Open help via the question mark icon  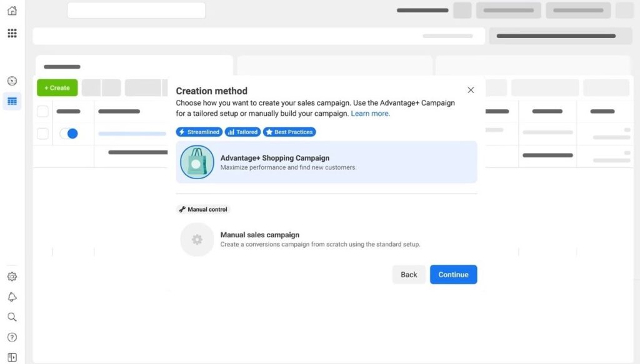[12, 337]
